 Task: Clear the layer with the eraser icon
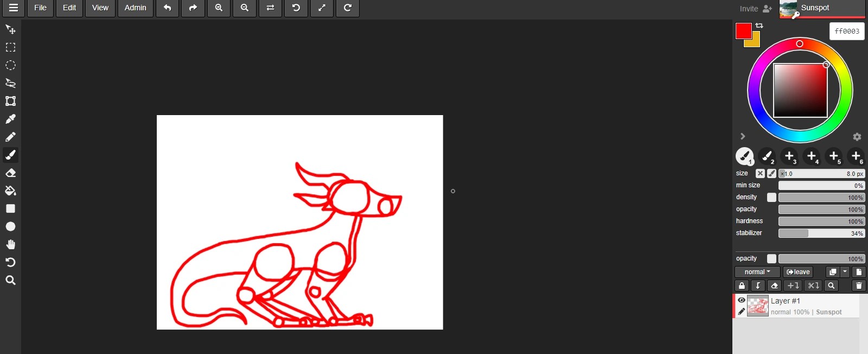(x=775, y=286)
